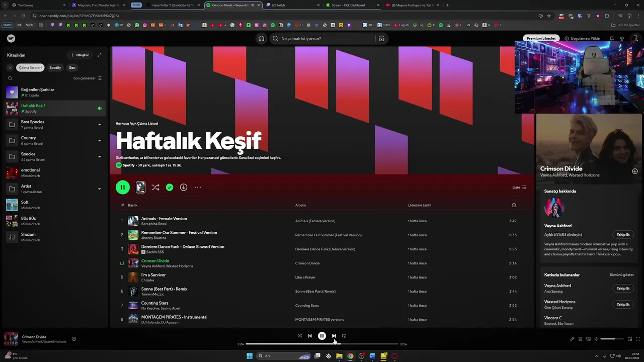The height and width of the screenshot is (362, 644).
Task: Download the Haftalık Keşif playlist
Action: pyautogui.click(x=184, y=188)
